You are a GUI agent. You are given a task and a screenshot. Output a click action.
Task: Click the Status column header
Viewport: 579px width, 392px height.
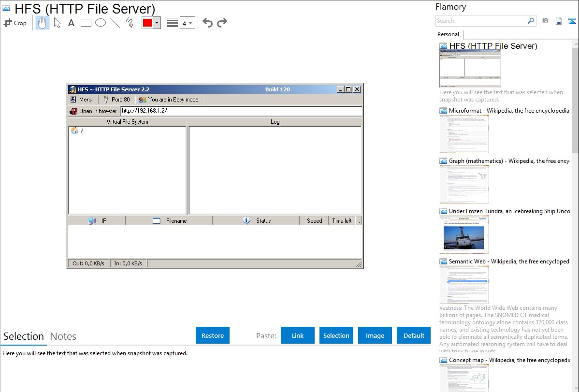[257, 220]
